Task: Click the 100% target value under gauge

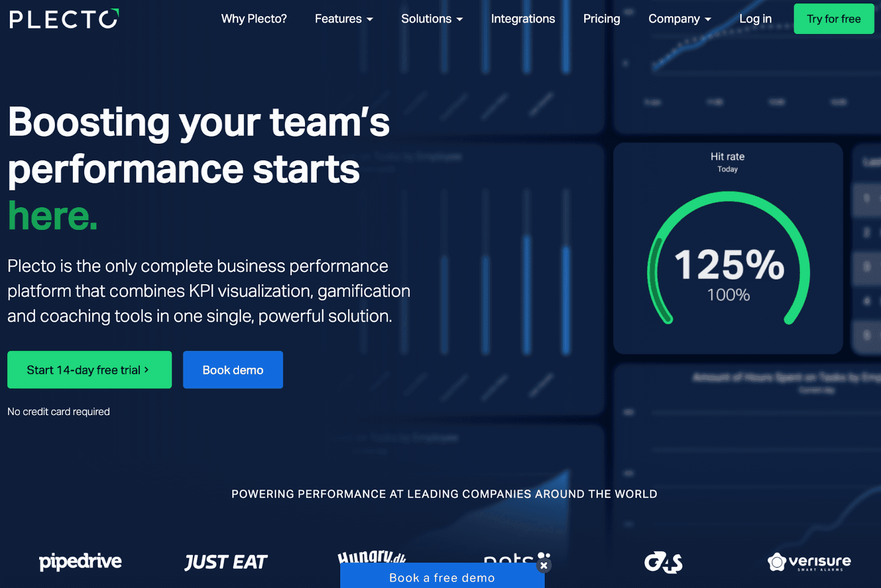Action: click(728, 295)
